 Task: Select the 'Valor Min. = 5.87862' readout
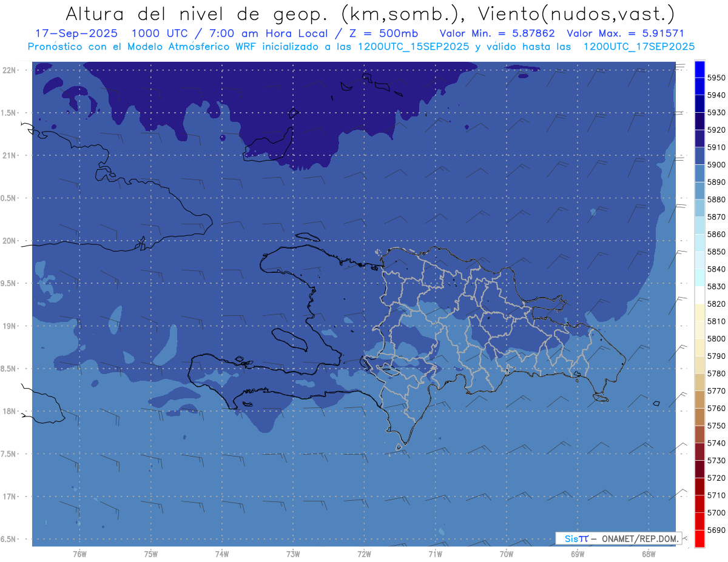(x=497, y=33)
